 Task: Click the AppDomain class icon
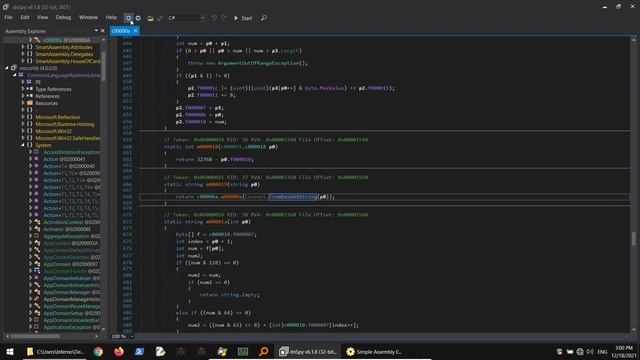click(37, 264)
